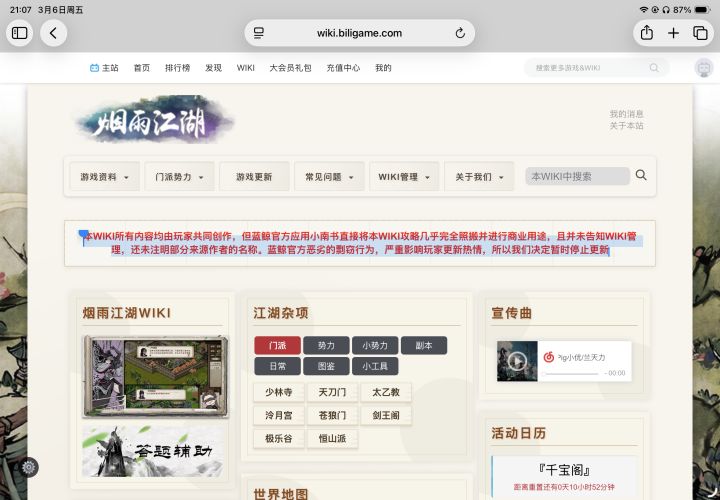Open the settings gear at bottom left
Screen dimensions: 720x500
pos(29,467)
